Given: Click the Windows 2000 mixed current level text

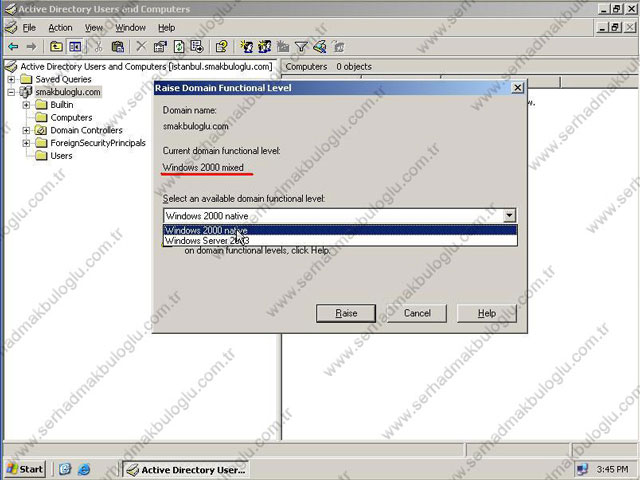Looking at the screenshot, I should point(203,167).
